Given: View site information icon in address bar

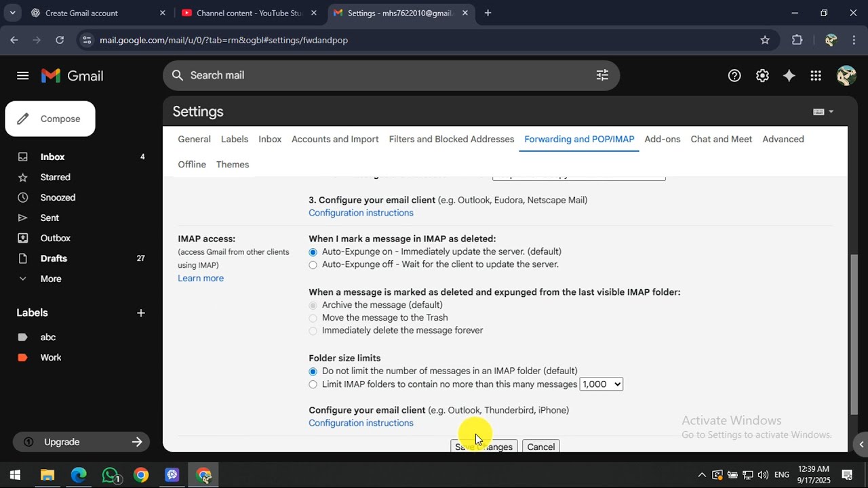Looking at the screenshot, I should pos(86,40).
